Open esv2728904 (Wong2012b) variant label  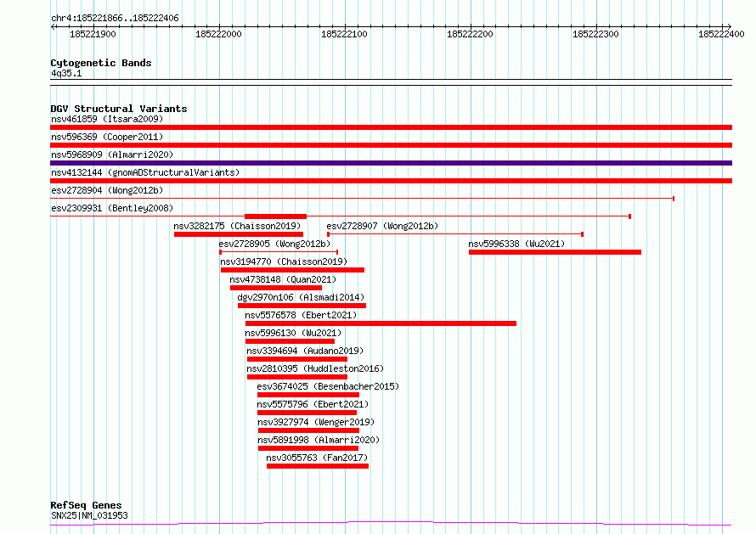(x=107, y=190)
